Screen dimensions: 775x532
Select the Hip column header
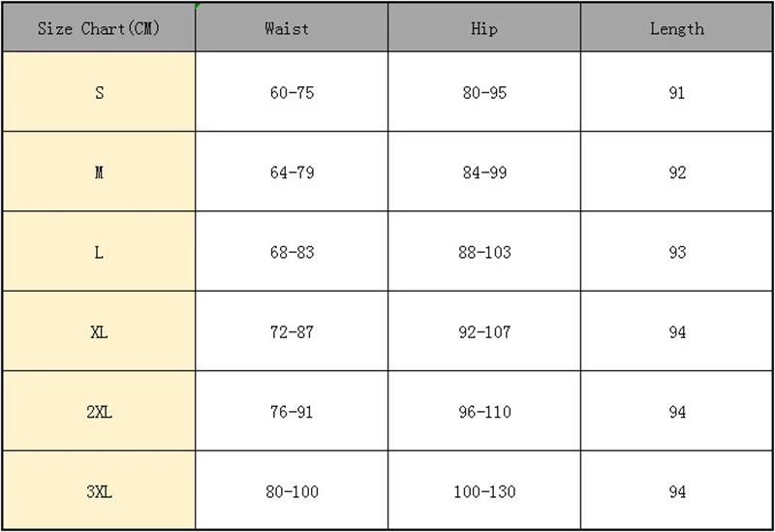click(x=484, y=27)
